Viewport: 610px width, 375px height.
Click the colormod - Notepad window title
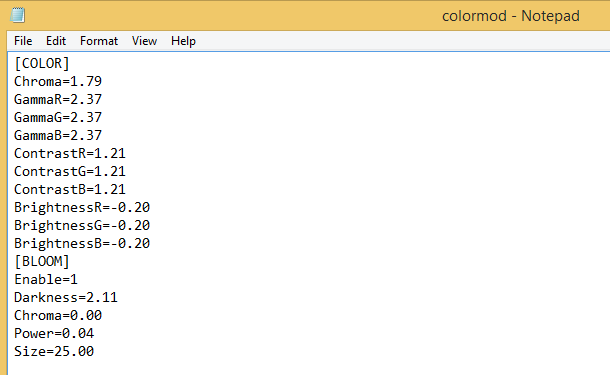click(x=511, y=16)
